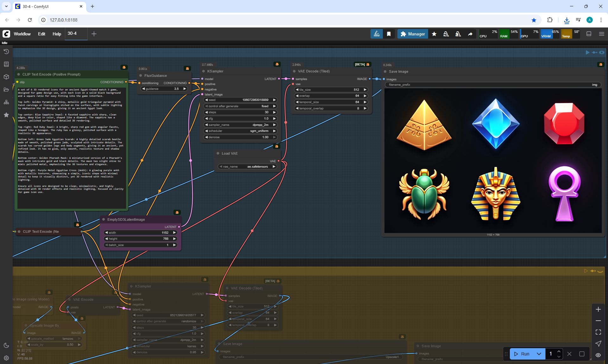Click the share arrow icon in toolbar

pyautogui.click(x=470, y=34)
